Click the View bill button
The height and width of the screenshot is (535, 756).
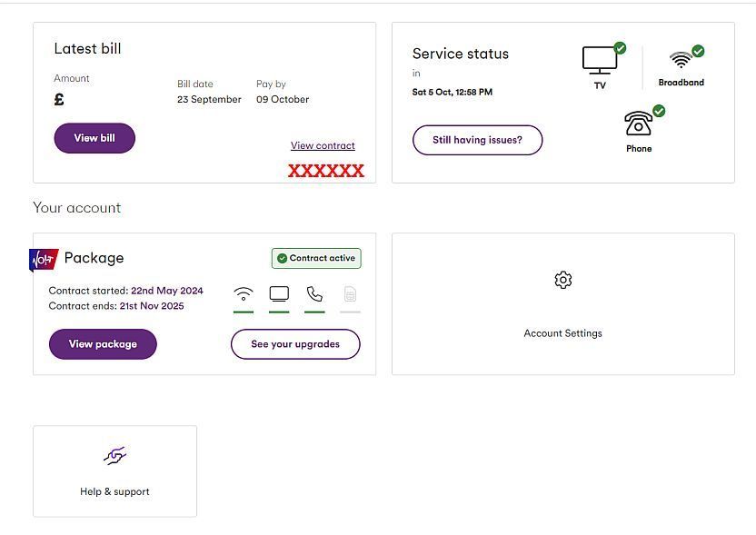[x=94, y=138]
